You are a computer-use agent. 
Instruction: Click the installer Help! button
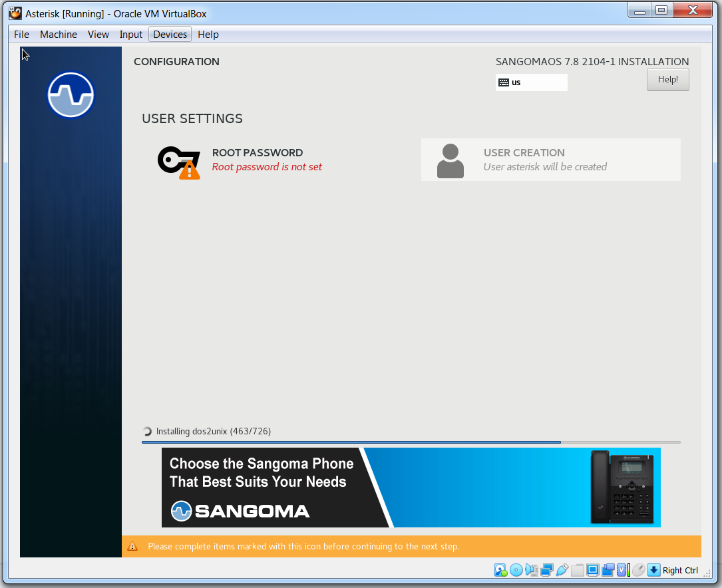[x=667, y=80]
